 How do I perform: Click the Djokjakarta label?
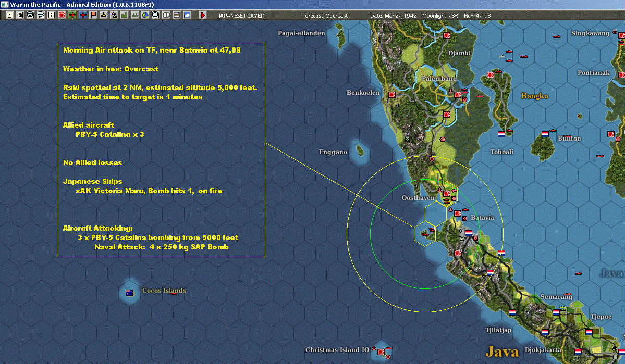tap(543, 349)
